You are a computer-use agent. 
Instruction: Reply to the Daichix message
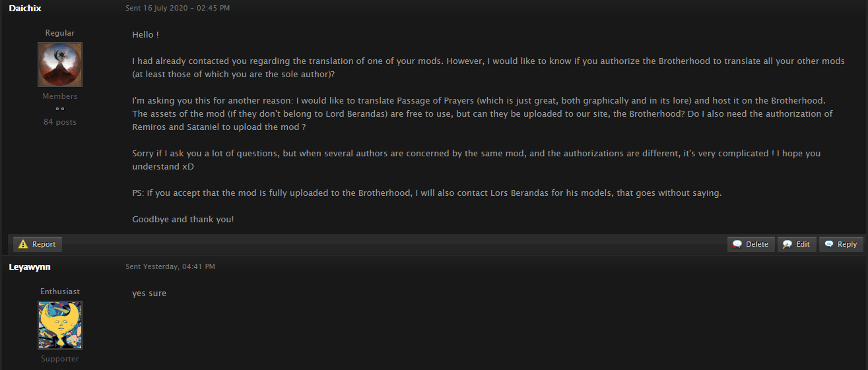[841, 244]
